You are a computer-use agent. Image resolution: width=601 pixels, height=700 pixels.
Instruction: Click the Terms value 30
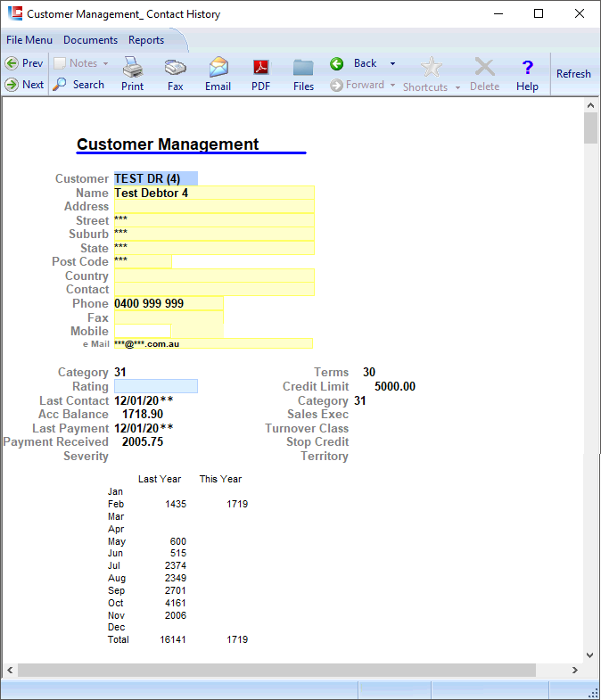pos(369,372)
